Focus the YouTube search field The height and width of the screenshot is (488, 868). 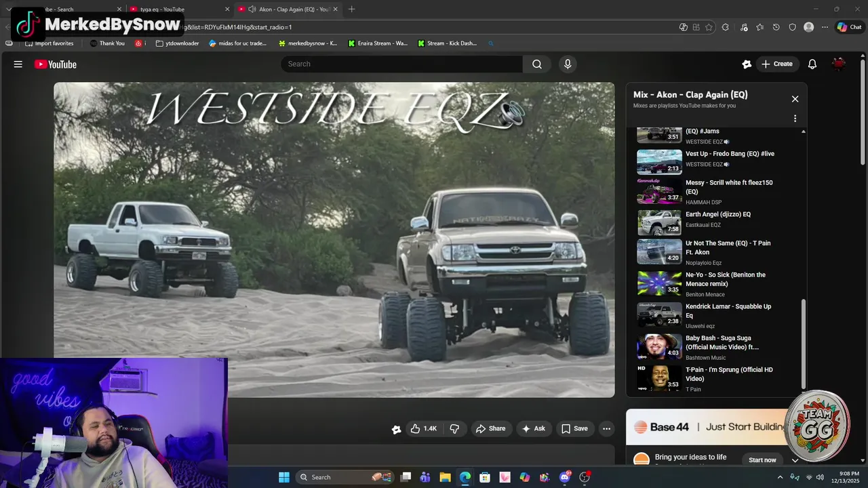[x=401, y=64]
